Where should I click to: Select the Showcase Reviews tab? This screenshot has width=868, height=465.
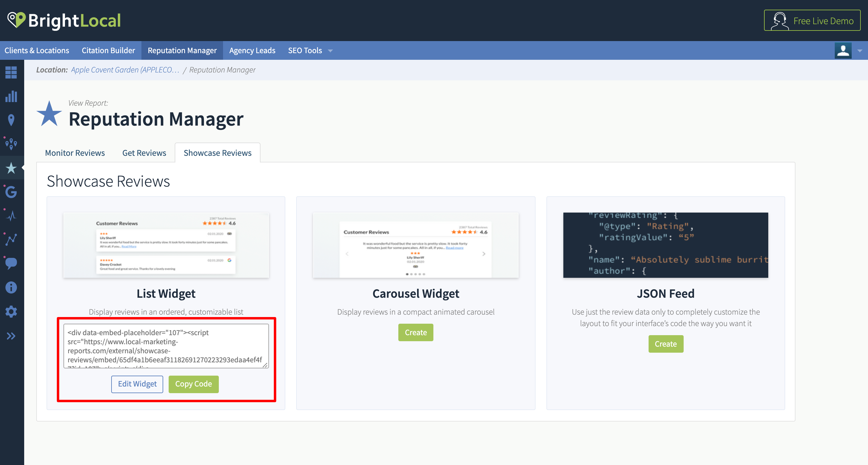pos(217,153)
